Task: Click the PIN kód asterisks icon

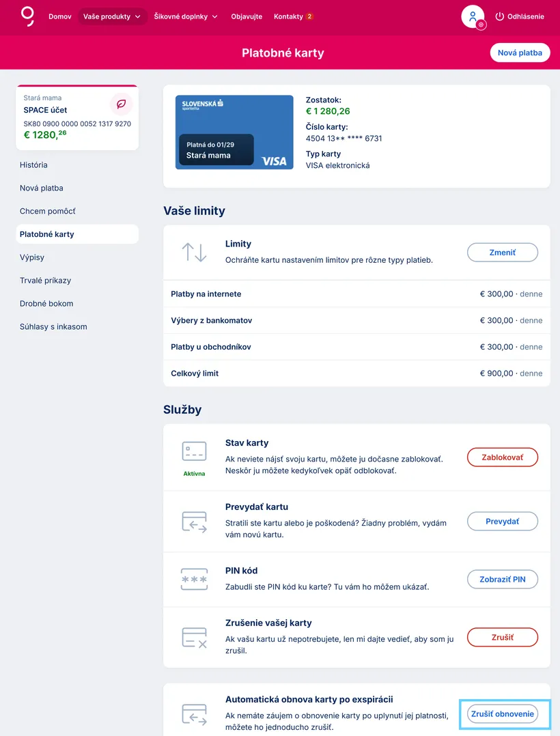Action: [x=194, y=580]
